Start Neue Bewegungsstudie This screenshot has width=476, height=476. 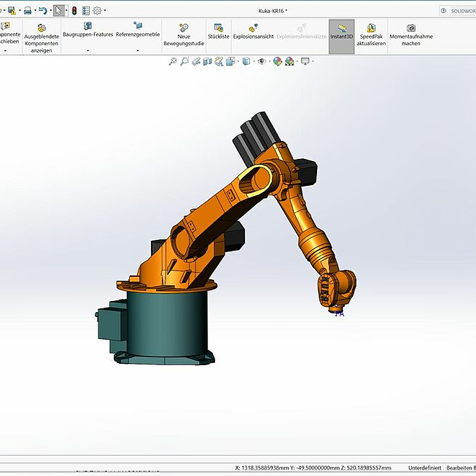183,35
